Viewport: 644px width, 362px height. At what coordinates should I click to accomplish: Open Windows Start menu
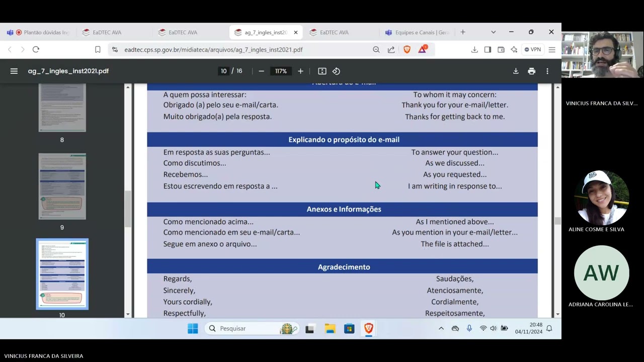pyautogui.click(x=193, y=328)
